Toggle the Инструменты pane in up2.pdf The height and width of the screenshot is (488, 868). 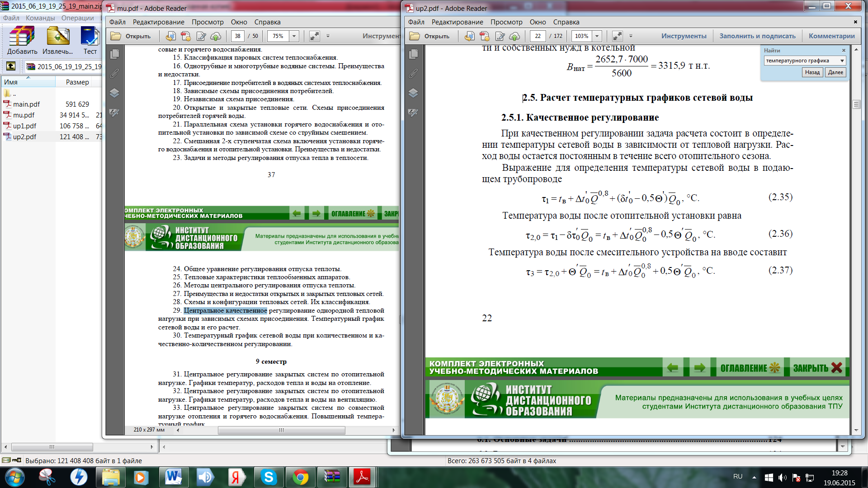tap(684, 36)
